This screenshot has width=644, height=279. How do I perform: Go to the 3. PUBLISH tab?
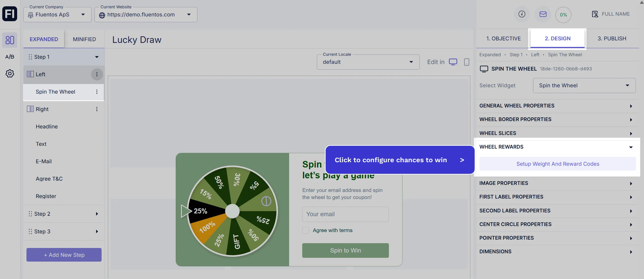pos(612,39)
